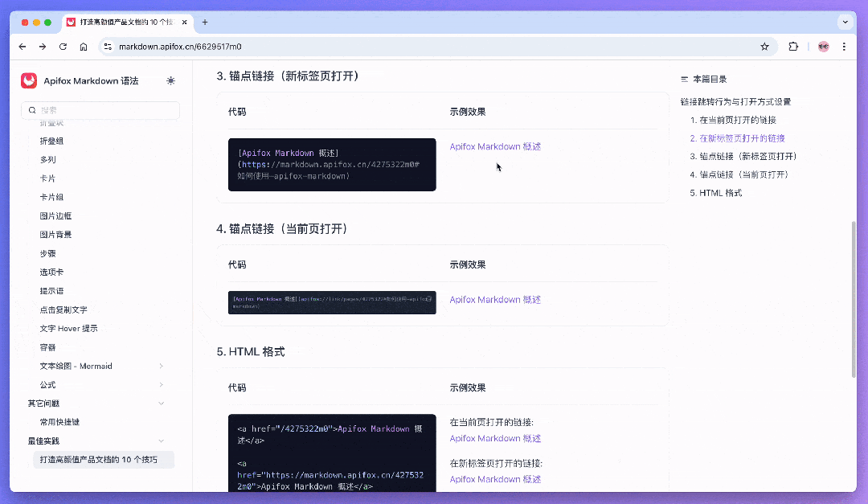Toggle the light/dark theme sun icon

(170, 81)
